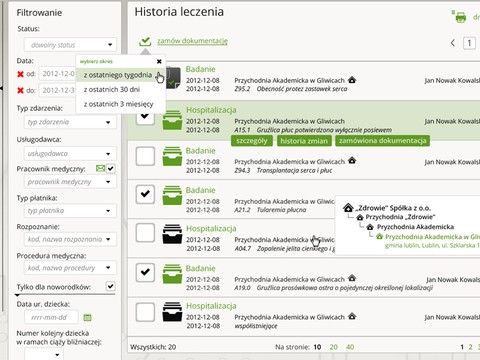
Task: Check the A04.7 Hospitalizacja row checkbox
Action: (145, 233)
